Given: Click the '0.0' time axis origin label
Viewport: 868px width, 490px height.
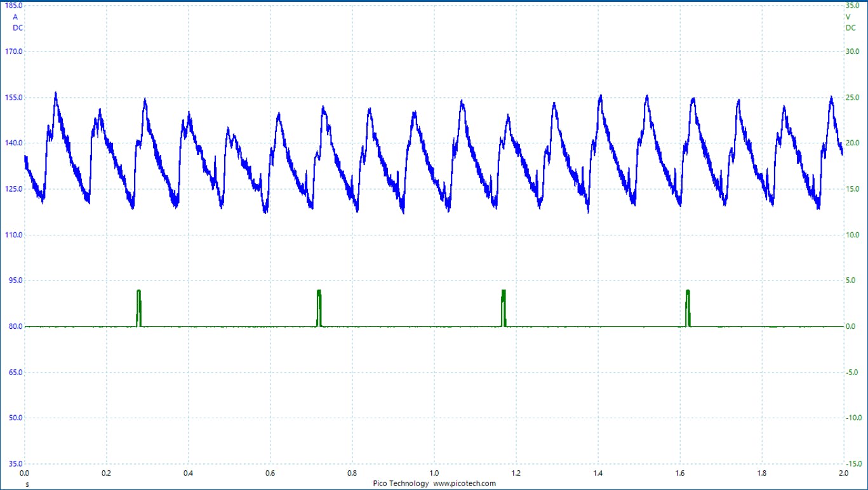Looking at the screenshot, I should coord(25,473).
